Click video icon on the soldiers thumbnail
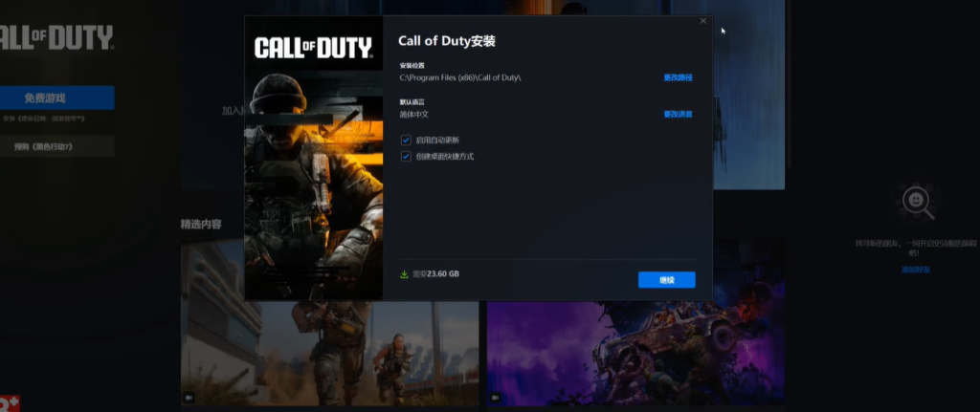Screen dimensions: 980x412 [189, 397]
